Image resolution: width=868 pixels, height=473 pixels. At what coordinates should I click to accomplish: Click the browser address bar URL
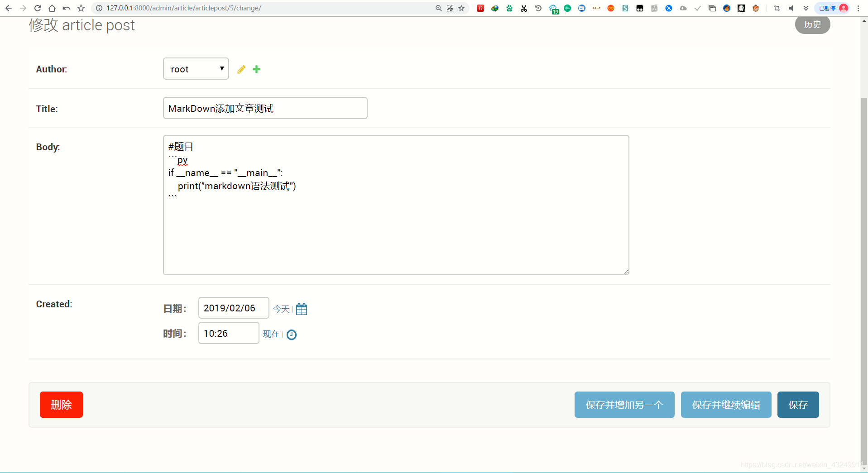183,8
